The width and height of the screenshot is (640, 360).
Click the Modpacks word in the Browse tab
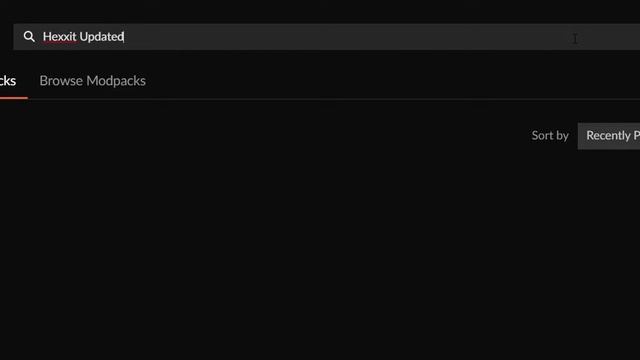tap(116, 81)
